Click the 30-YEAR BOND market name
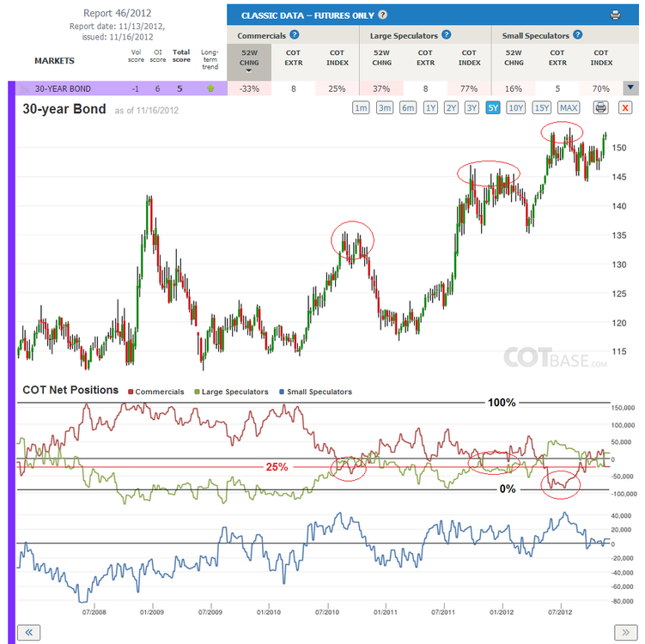 click(x=63, y=88)
